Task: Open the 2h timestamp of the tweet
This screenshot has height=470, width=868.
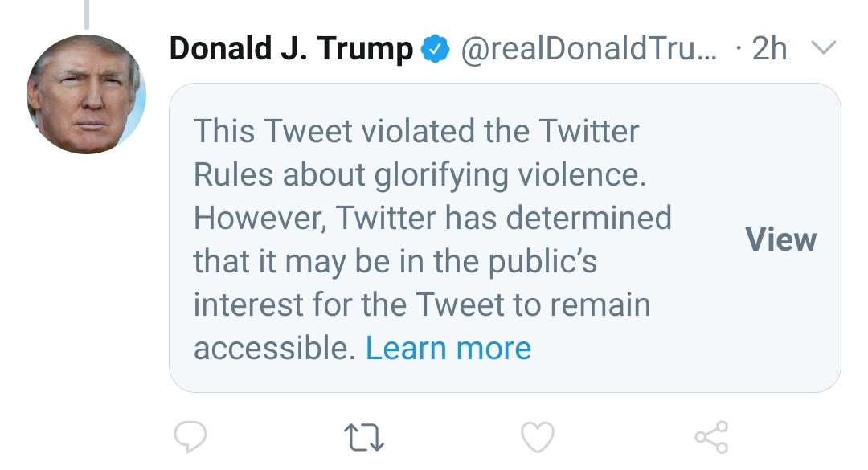Action: (769, 49)
